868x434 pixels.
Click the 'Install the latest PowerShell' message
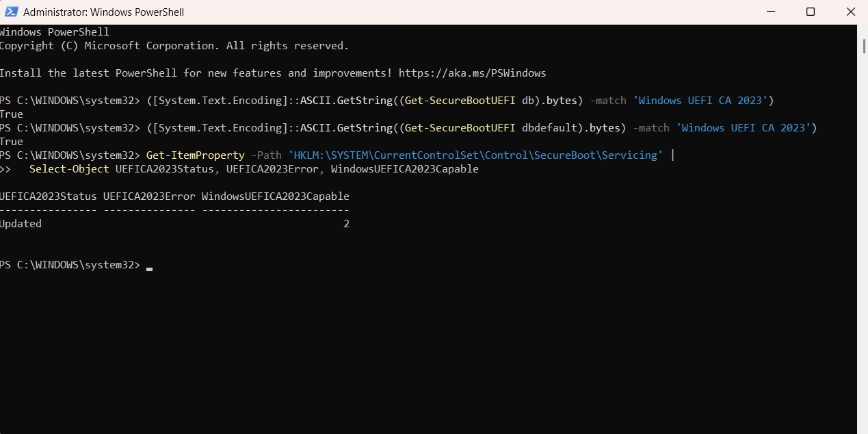pos(273,73)
